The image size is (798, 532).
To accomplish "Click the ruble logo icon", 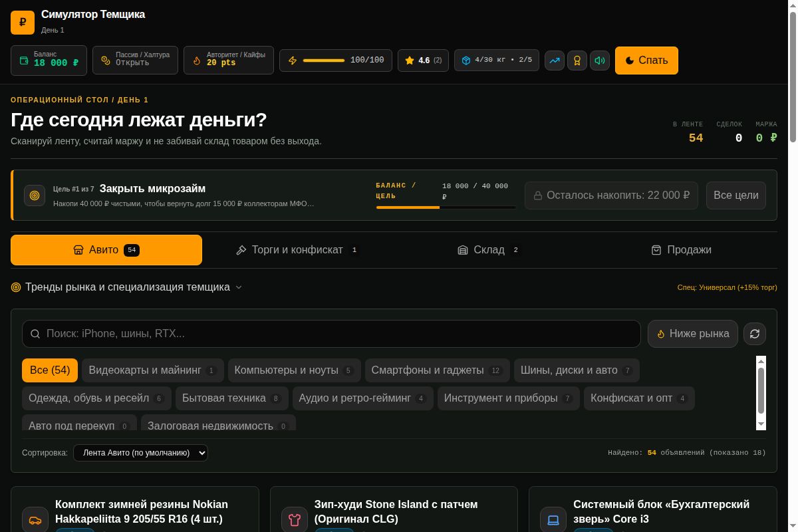I will 23,23.
